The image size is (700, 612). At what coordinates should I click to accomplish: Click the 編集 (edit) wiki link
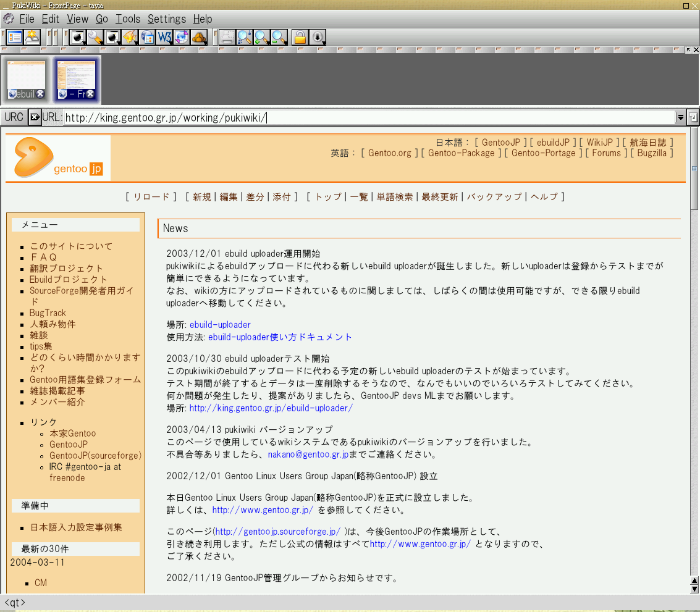229,197
